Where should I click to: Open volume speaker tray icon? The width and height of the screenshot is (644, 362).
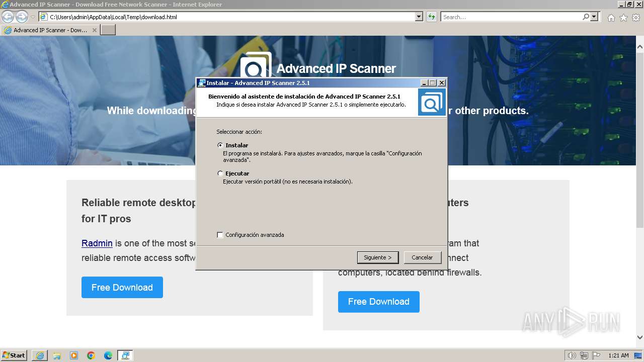click(x=572, y=355)
